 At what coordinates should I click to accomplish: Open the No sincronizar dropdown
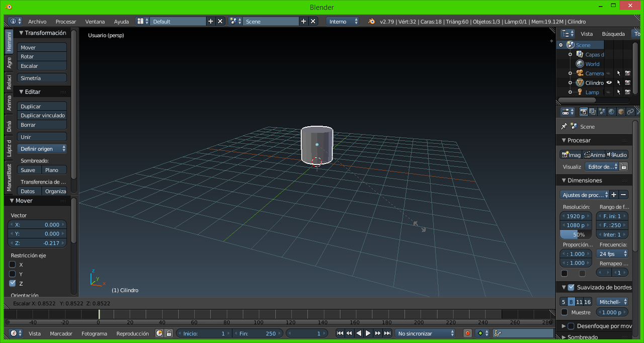point(425,333)
